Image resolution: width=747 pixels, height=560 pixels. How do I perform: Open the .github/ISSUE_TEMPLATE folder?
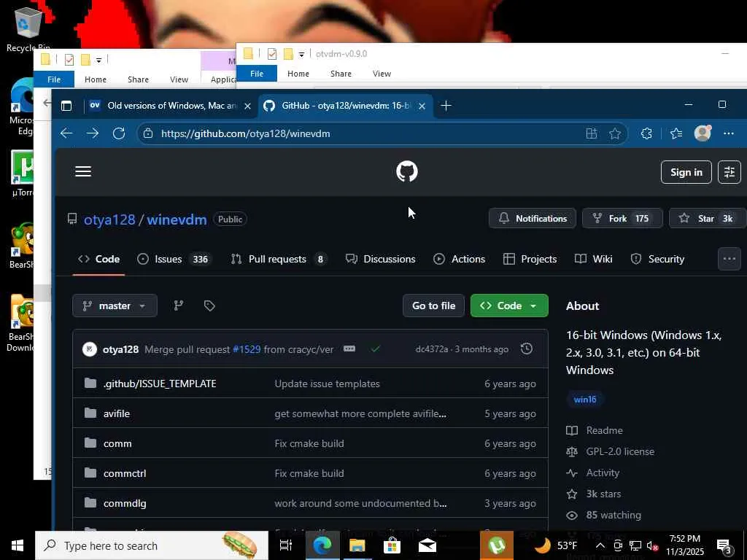160,384
